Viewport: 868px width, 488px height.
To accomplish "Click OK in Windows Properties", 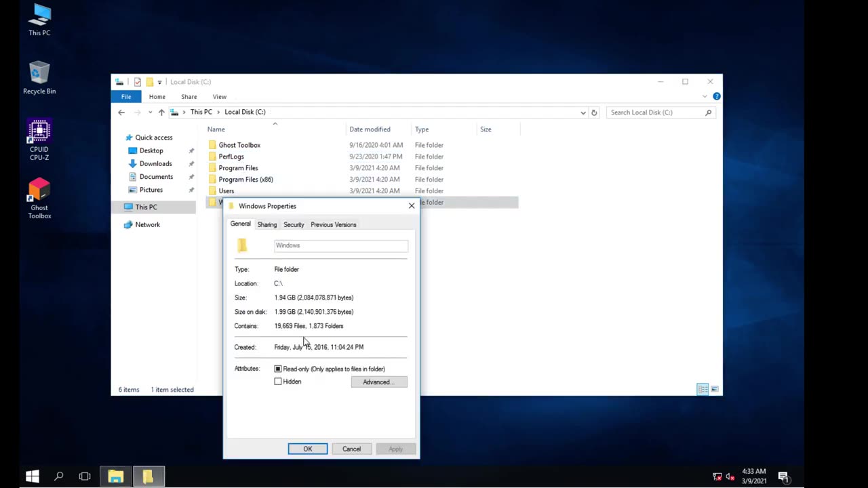I will [308, 449].
